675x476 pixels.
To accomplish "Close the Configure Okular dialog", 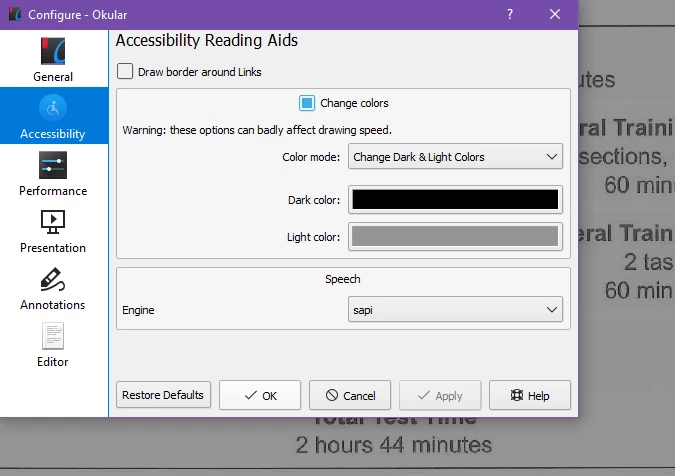I will click(x=555, y=14).
